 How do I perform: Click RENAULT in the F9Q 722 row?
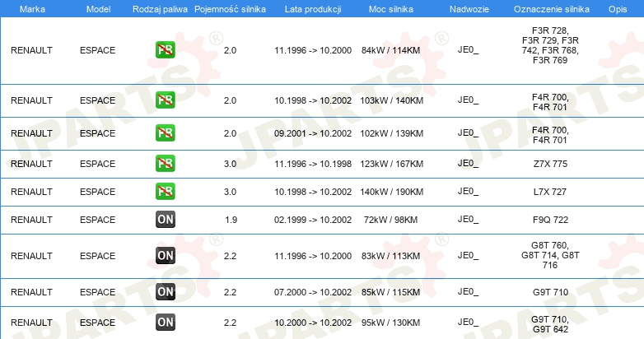point(31,220)
